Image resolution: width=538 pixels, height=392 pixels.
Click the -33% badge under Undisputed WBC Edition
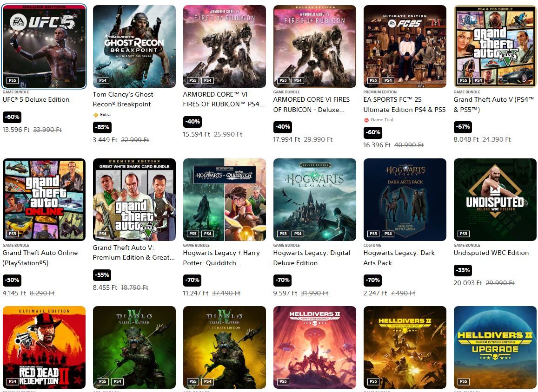point(463,270)
